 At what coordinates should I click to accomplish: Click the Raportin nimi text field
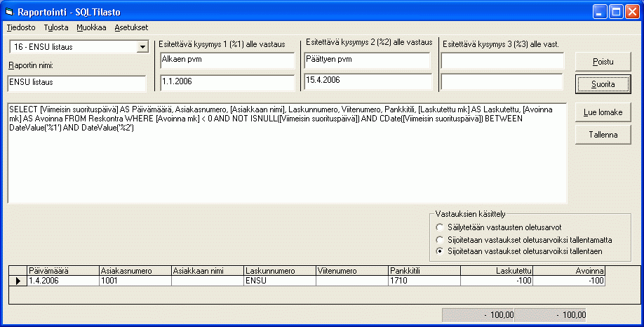(x=76, y=83)
